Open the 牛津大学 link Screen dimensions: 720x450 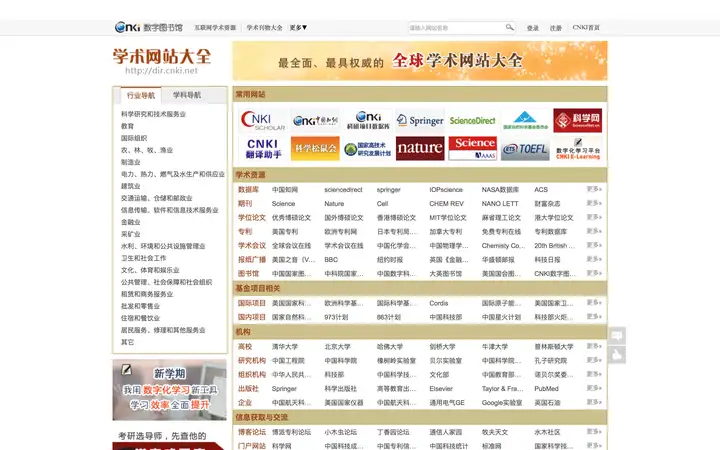[x=495, y=347]
